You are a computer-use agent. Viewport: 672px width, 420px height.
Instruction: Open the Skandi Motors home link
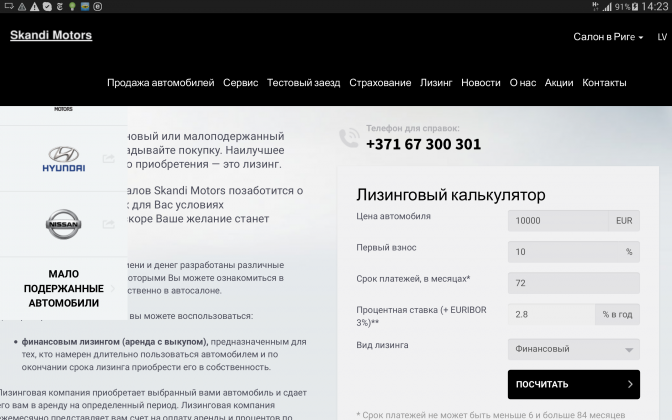tap(51, 35)
